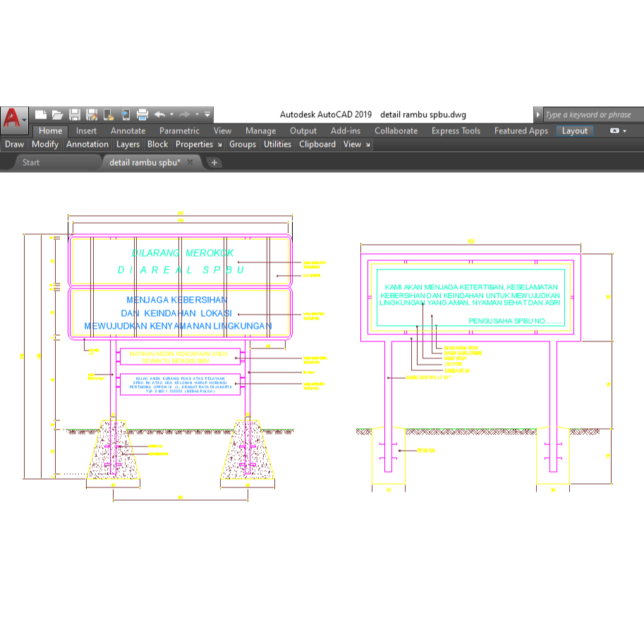This screenshot has width=644, height=644.
Task: Expand the Draw ribbon panel
Action: click(14, 145)
